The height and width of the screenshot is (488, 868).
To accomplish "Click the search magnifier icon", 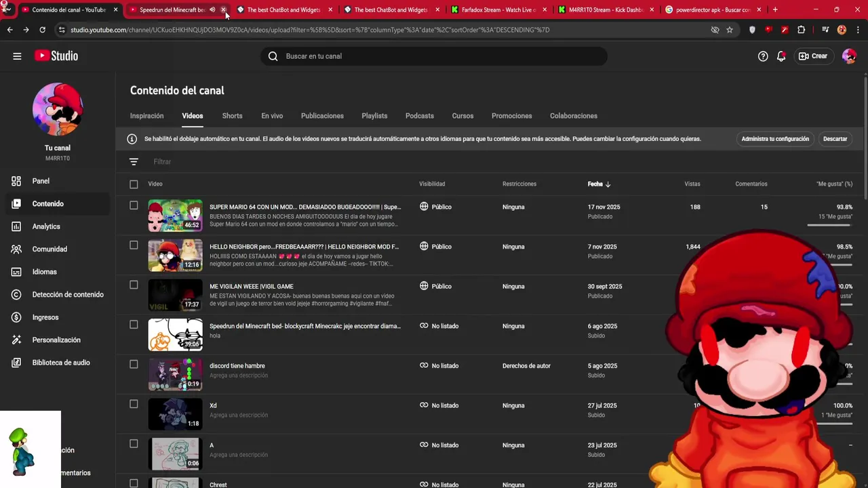I will click(x=273, y=56).
